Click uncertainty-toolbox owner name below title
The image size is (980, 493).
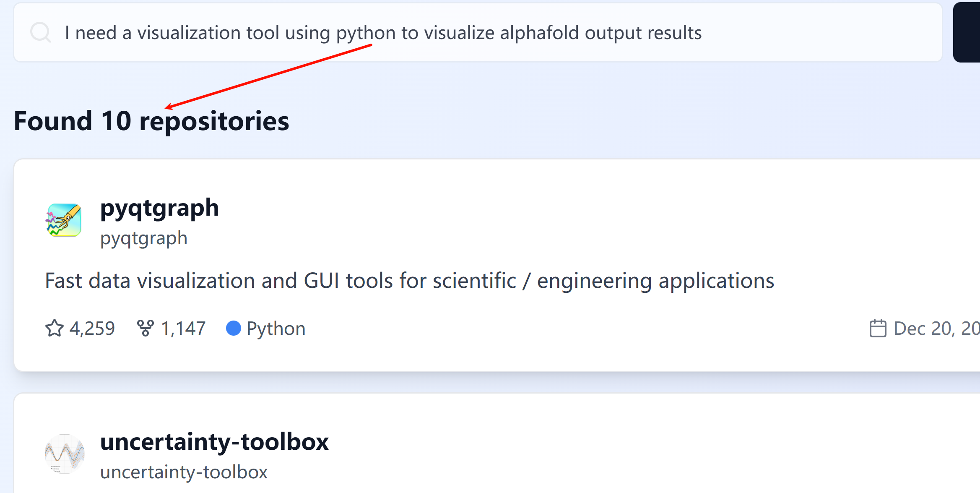(x=184, y=472)
